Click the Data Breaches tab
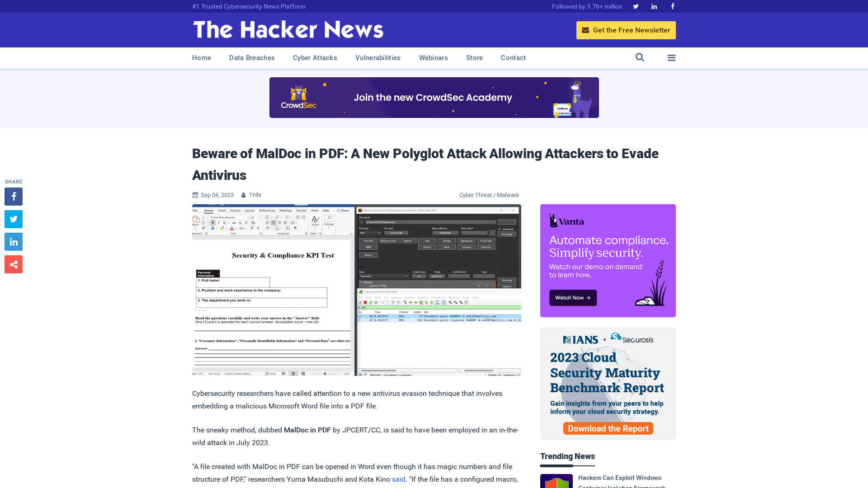868x488 pixels. click(x=251, y=58)
